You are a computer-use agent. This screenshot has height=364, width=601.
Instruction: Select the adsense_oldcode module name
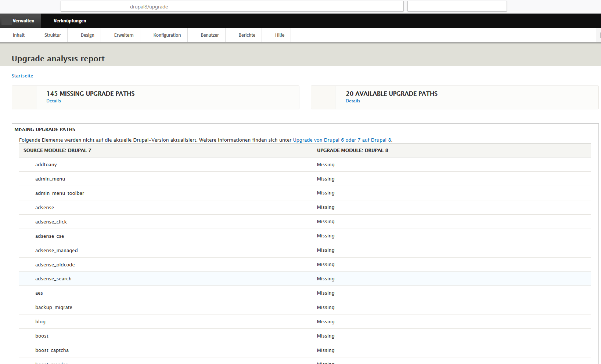click(55, 265)
